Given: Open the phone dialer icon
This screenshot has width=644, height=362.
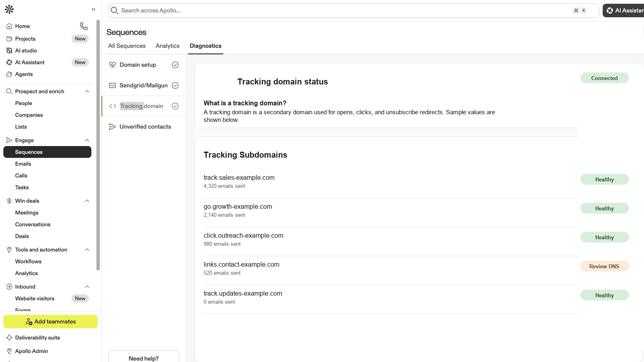Looking at the screenshot, I should point(84,26).
